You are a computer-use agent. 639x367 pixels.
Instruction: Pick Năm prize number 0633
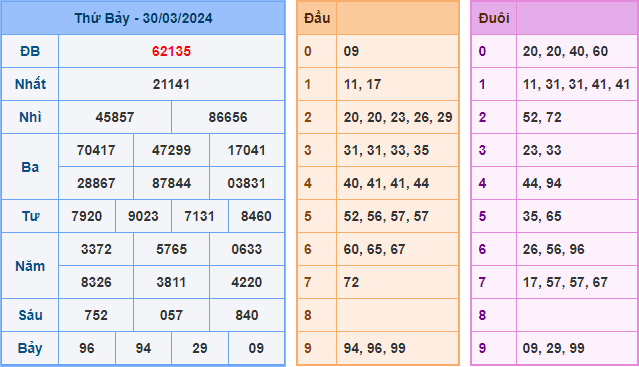click(x=247, y=249)
